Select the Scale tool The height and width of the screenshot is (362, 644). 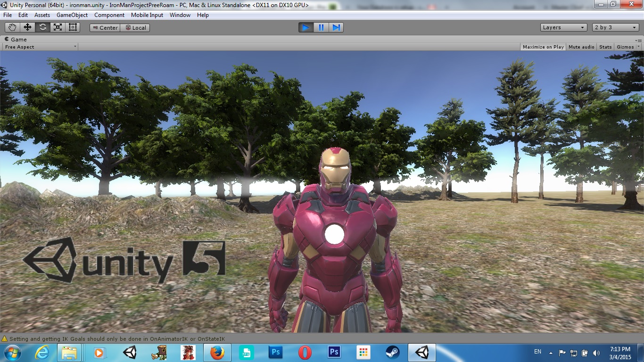(x=58, y=27)
